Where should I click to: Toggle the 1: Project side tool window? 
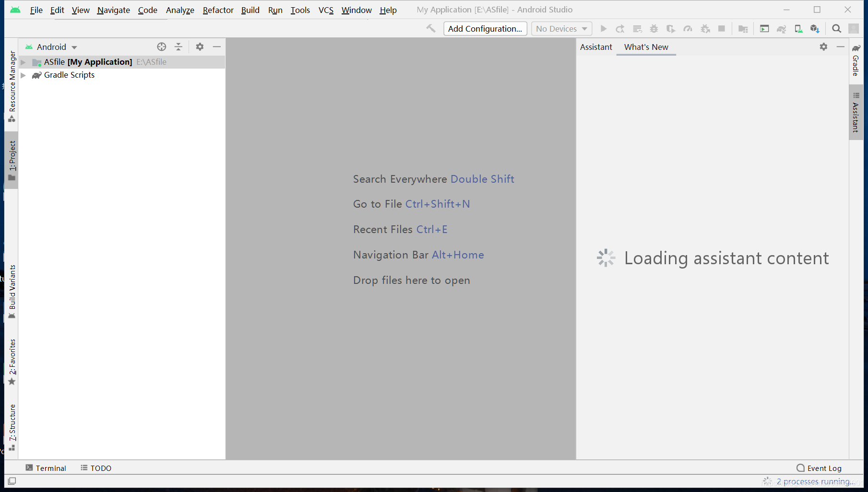pos(12,160)
